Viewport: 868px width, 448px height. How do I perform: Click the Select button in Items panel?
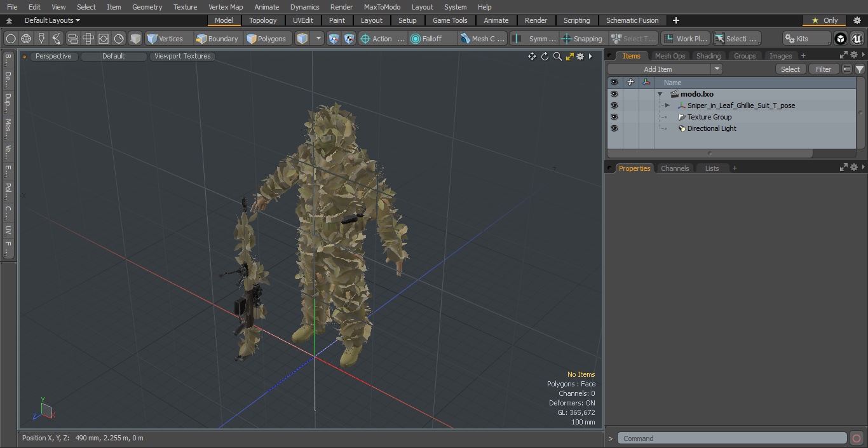[790, 69]
